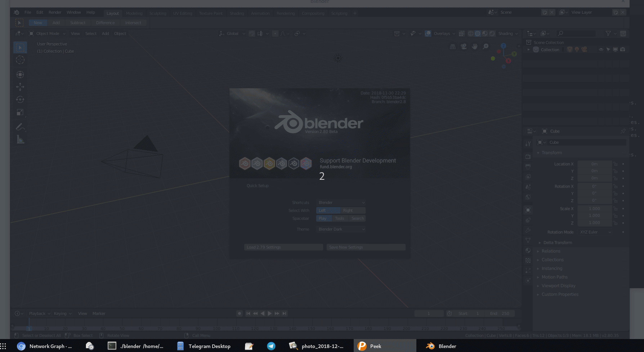Set Spacebar action to Search
This screenshot has width=644, height=352.
[x=357, y=218]
